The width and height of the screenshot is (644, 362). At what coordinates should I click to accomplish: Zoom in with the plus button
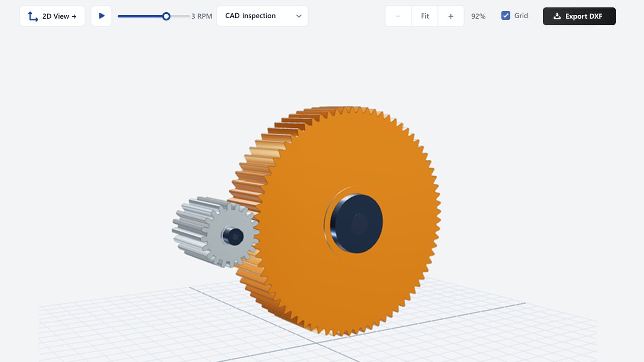click(451, 16)
